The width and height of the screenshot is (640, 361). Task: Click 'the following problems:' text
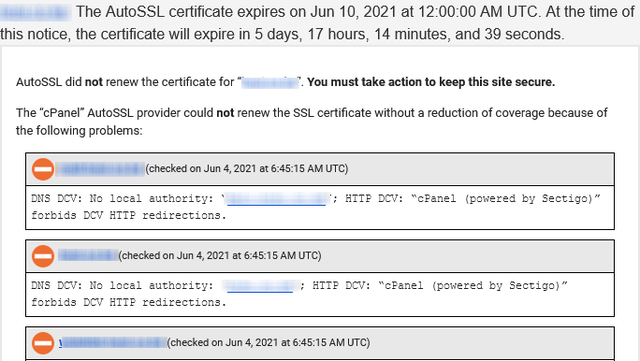point(79,131)
